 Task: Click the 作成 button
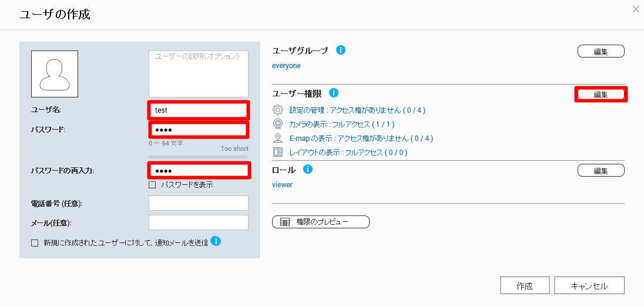pyautogui.click(x=525, y=286)
